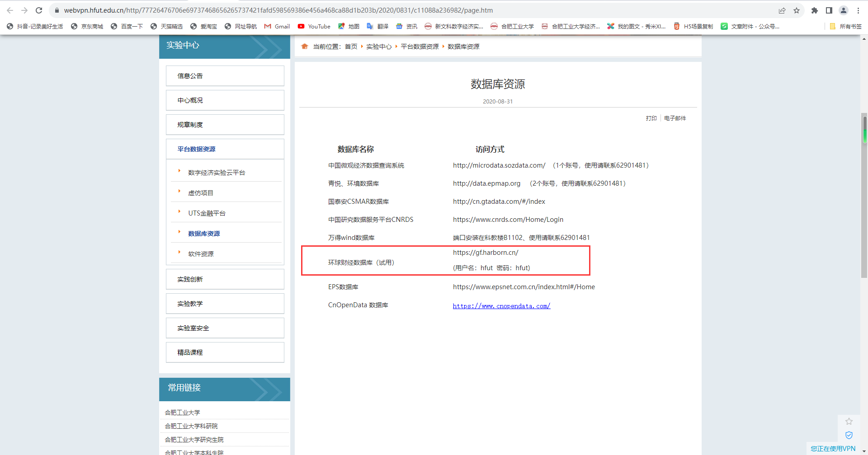868x455 pixels.
Task: Open the browser extensions puzzle icon
Action: [815, 10]
